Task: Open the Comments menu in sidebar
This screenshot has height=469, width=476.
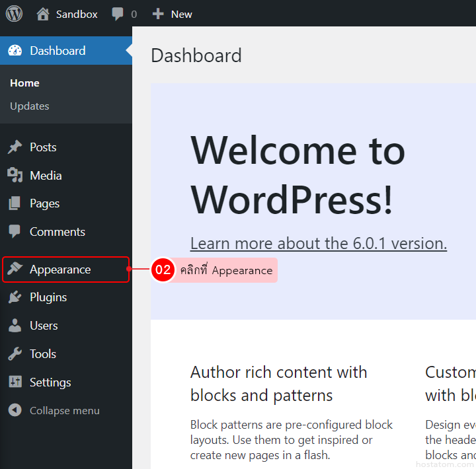Action: 57,232
